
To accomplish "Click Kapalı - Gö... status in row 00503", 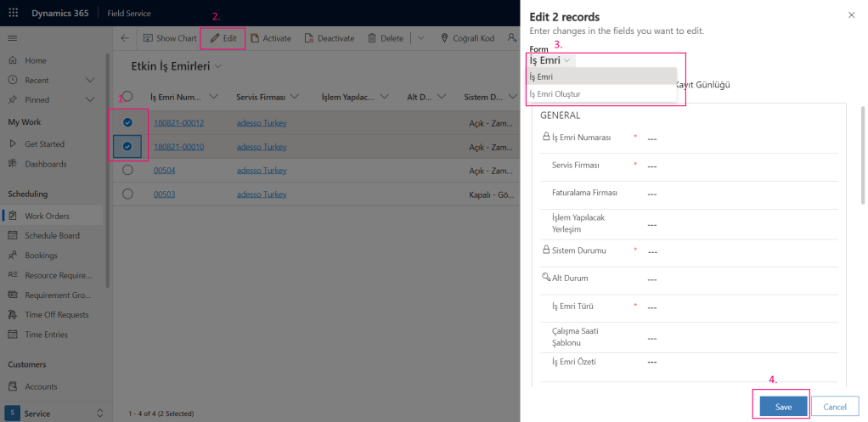I will (x=492, y=194).
